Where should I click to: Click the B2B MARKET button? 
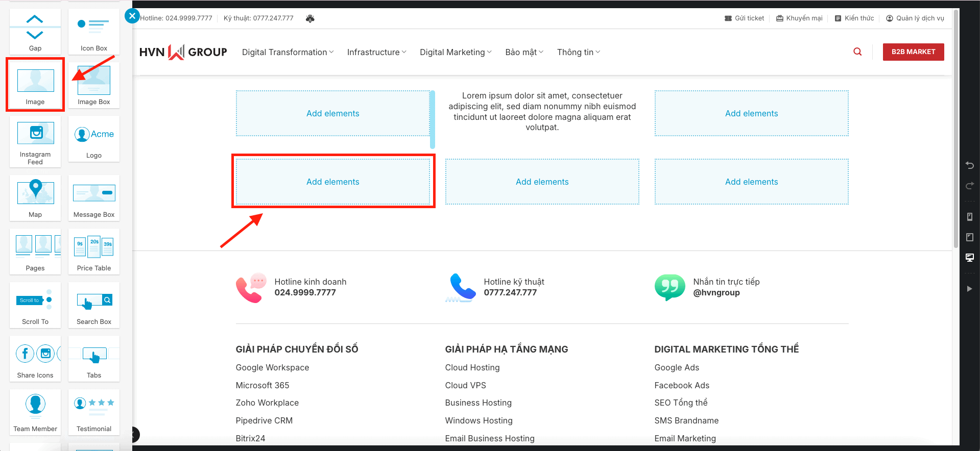(x=913, y=52)
